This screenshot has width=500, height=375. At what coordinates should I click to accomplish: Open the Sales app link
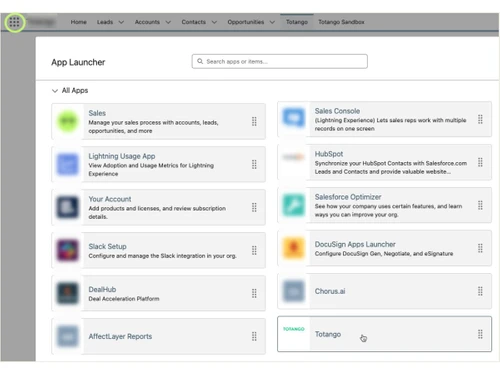(97, 113)
